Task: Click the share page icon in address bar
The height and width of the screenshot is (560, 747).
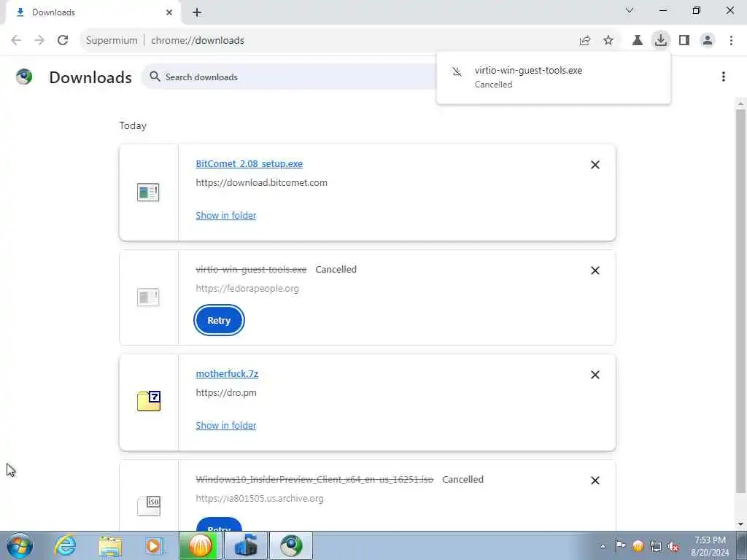Action: (x=585, y=41)
